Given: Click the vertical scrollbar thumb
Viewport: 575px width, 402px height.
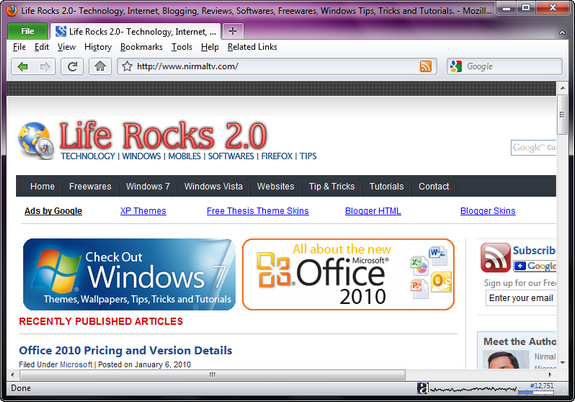Looking at the screenshot, I should pyautogui.click(x=562, y=114).
